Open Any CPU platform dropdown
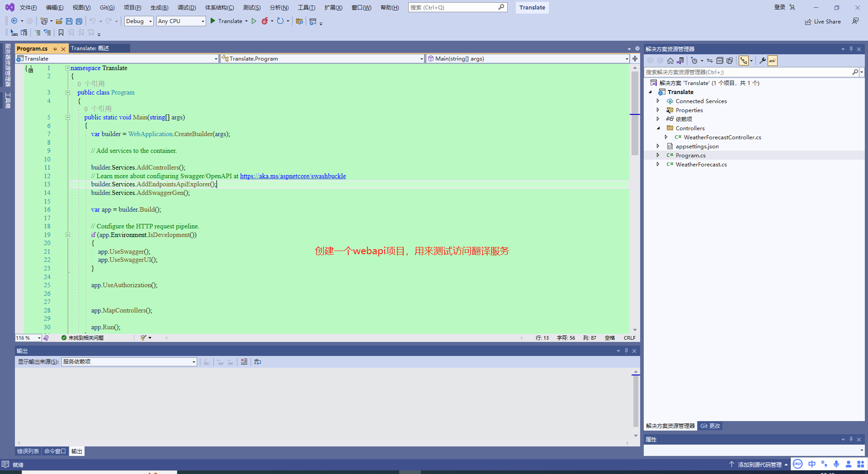This screenshot has width=868, height=474. tap(181, 21)
